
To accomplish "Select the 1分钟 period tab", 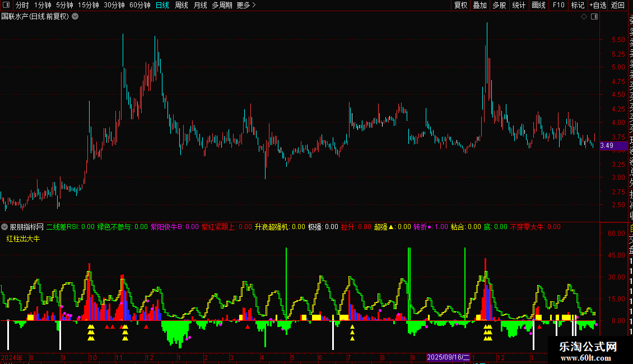I will point(43,5).
